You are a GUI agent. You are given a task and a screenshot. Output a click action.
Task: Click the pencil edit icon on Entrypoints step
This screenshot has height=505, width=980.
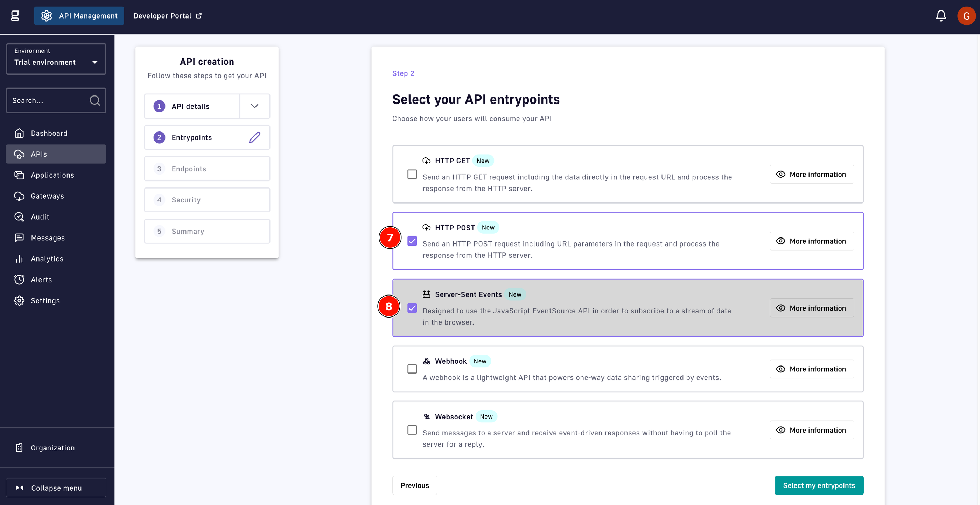tap(254, 137)
